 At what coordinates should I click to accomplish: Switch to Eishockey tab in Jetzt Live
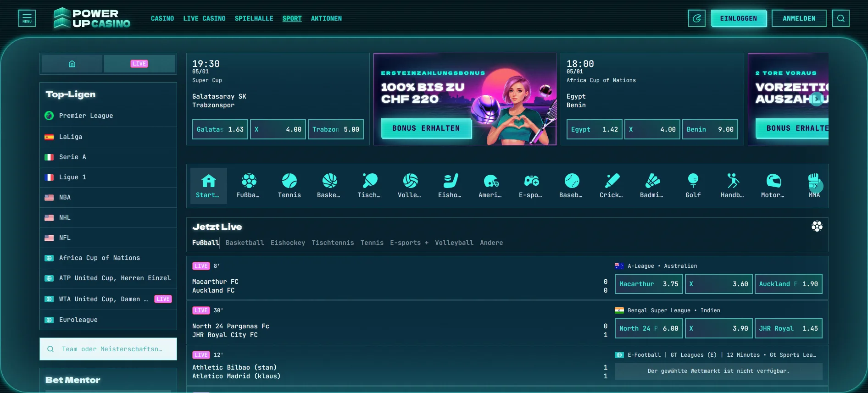point(288,243)
